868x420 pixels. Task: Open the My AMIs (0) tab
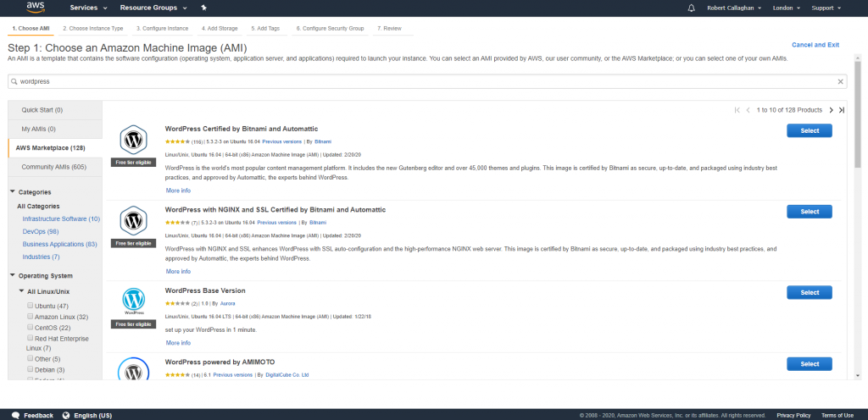click(55, 129)
